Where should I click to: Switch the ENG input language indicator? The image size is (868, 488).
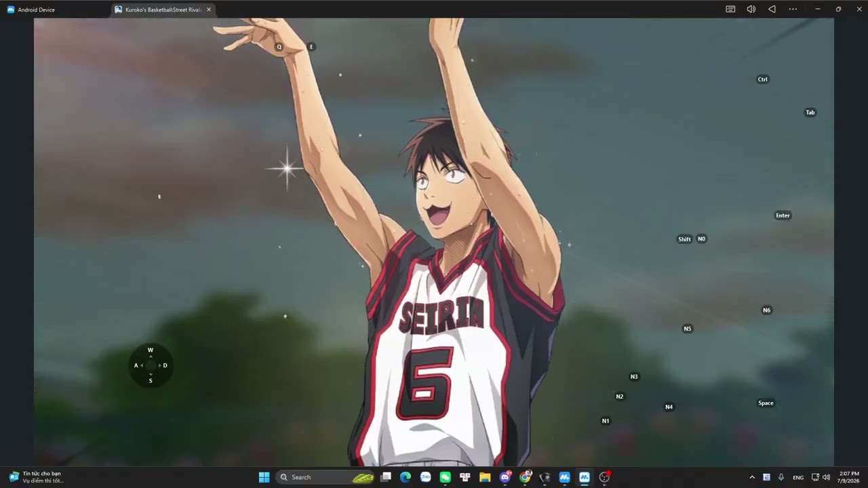798,477
